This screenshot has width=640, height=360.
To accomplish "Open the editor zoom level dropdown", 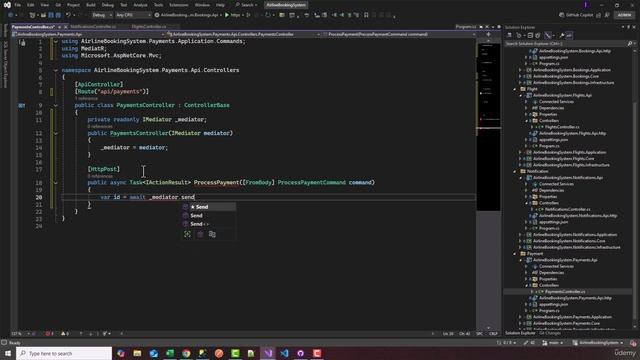I will point(19,334).
